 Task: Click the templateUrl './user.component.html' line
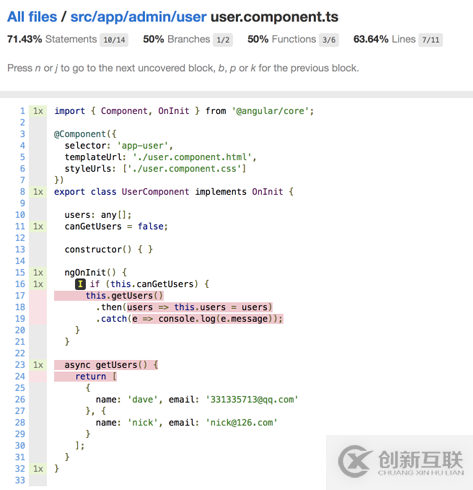click(160, 157)
